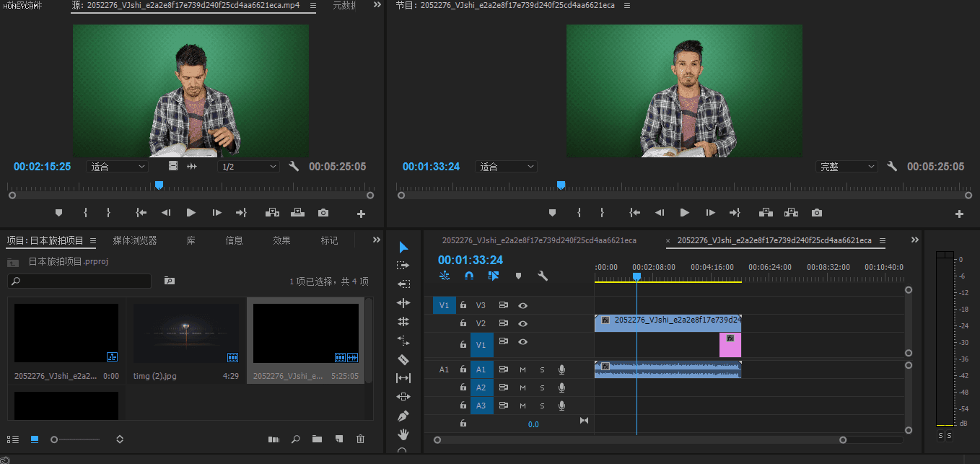The width and height of the screenshot is (980, 464).
Task: Switch to the 效果 tab
Action: tap(281, 240)
